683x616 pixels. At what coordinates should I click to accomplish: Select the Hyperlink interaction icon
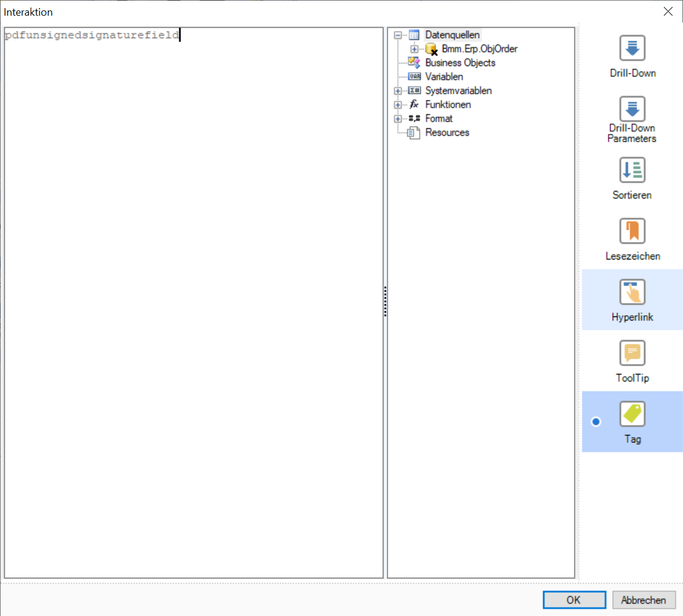click(x=632, y=292)
